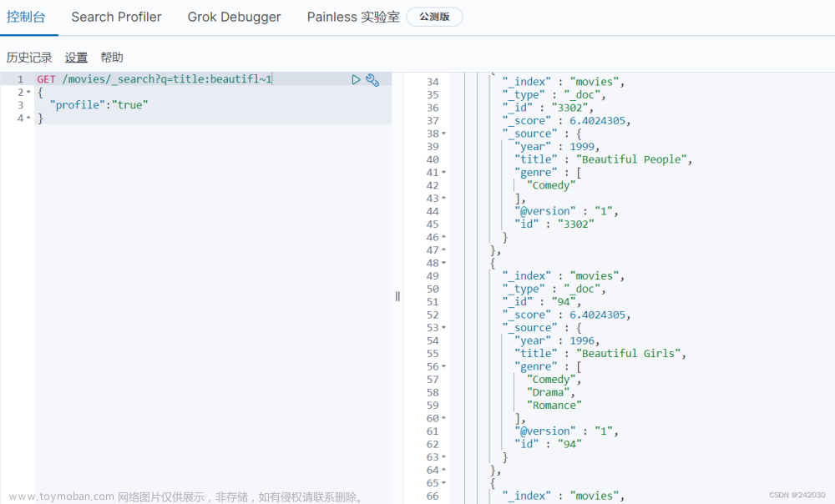Collapse genre array fold at line 56
Screen dimensions: 835x504
click(x=443, y=366)
